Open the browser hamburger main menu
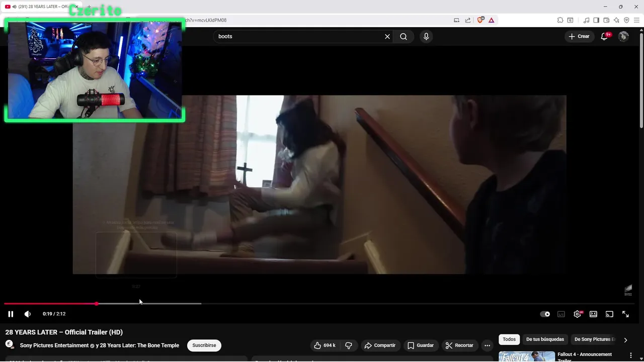The width and height of the screenshot is (644, 362). coord(636,20)
